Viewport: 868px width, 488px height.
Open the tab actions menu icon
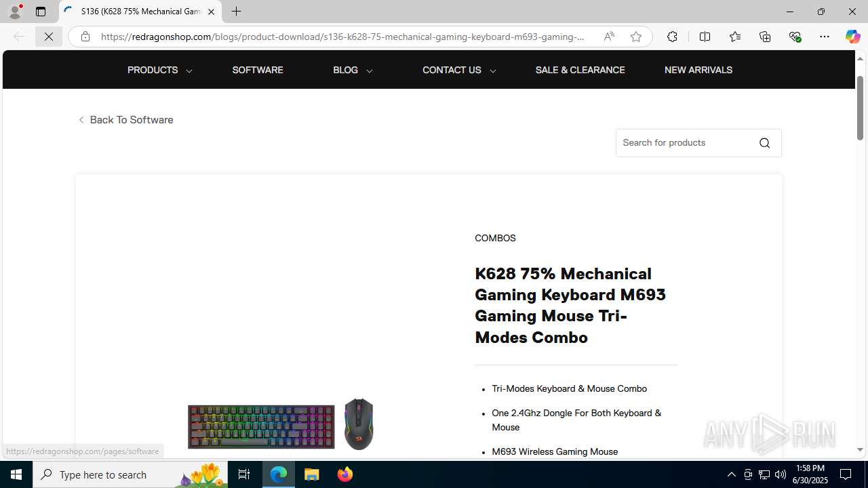click(x=41, y=12)
